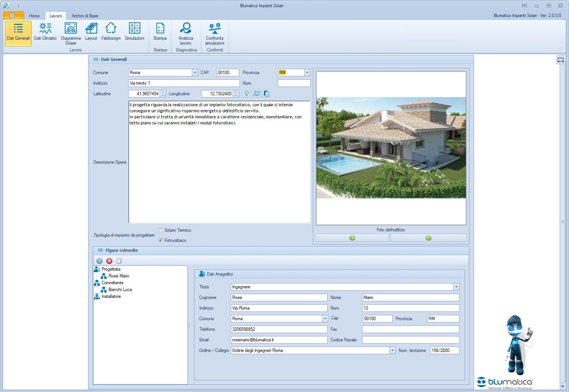Switch to the Archivi di Base tab
This screenshot has width=569, height=392.
[x=85, y=16]
